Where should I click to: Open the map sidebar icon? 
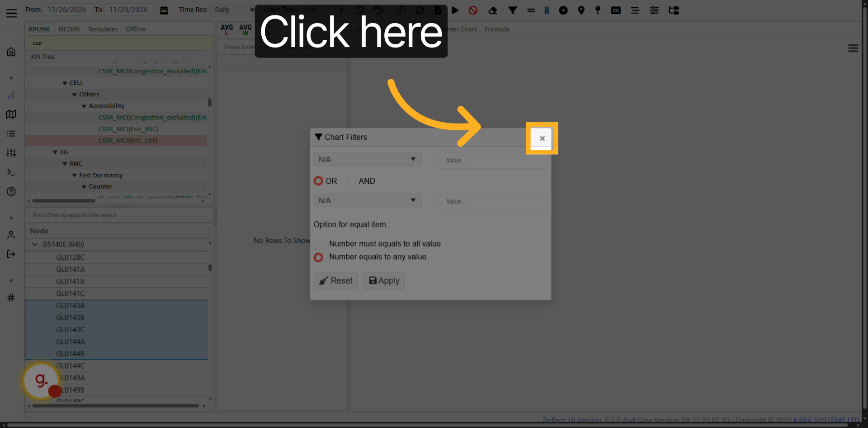[11, 114]
